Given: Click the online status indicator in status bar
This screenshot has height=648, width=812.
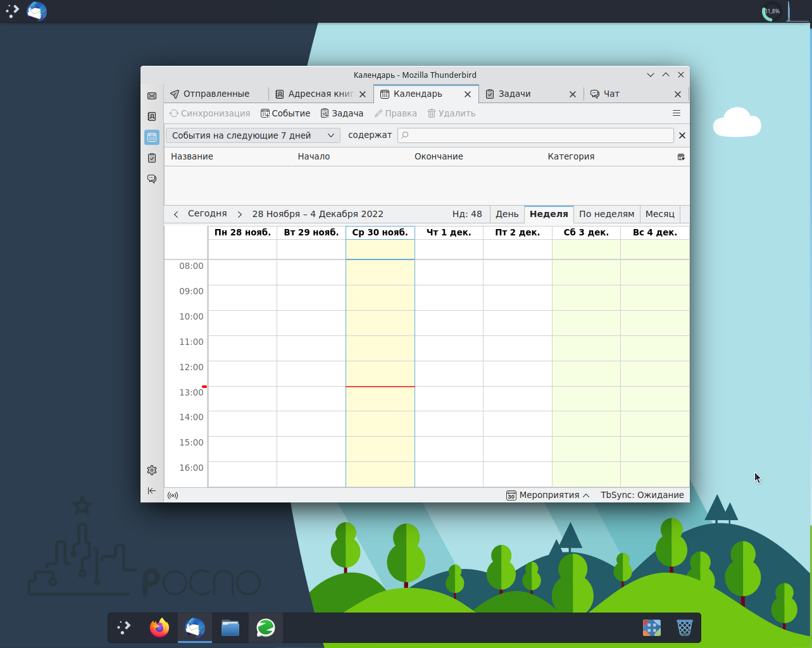Looking at the screenshot, I should coord(173,495).
